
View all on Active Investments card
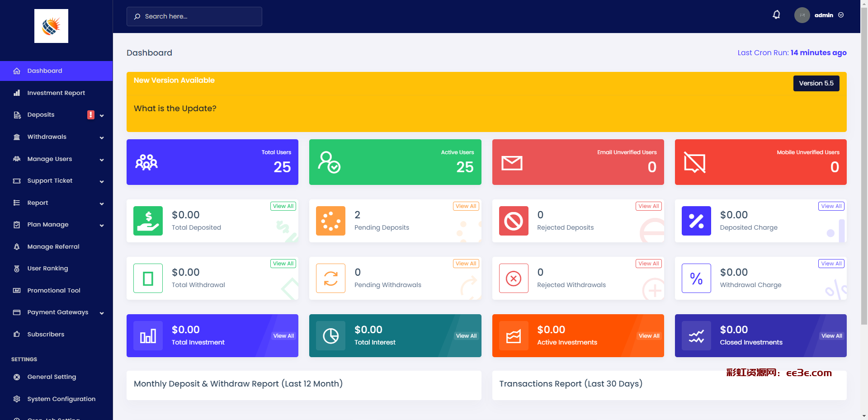click(x=649, y=336)
